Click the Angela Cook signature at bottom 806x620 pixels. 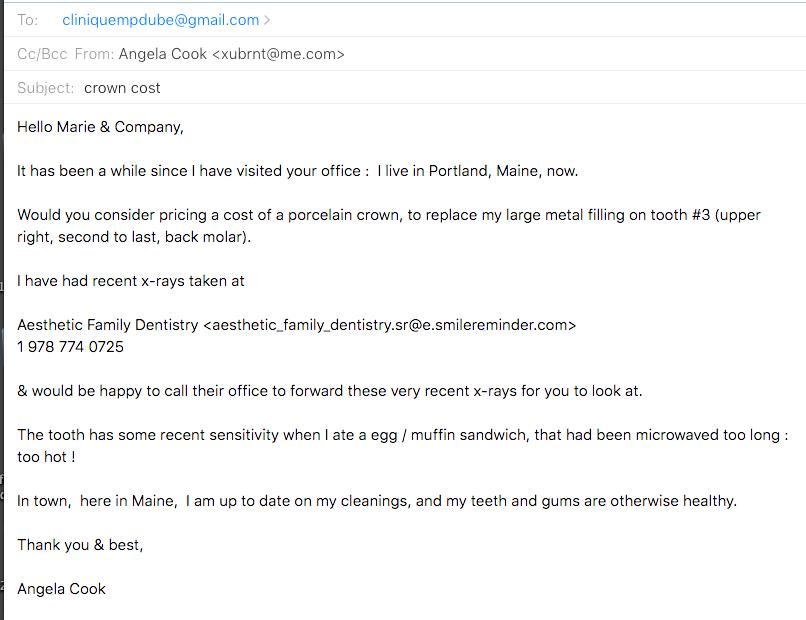pos(61,589)
